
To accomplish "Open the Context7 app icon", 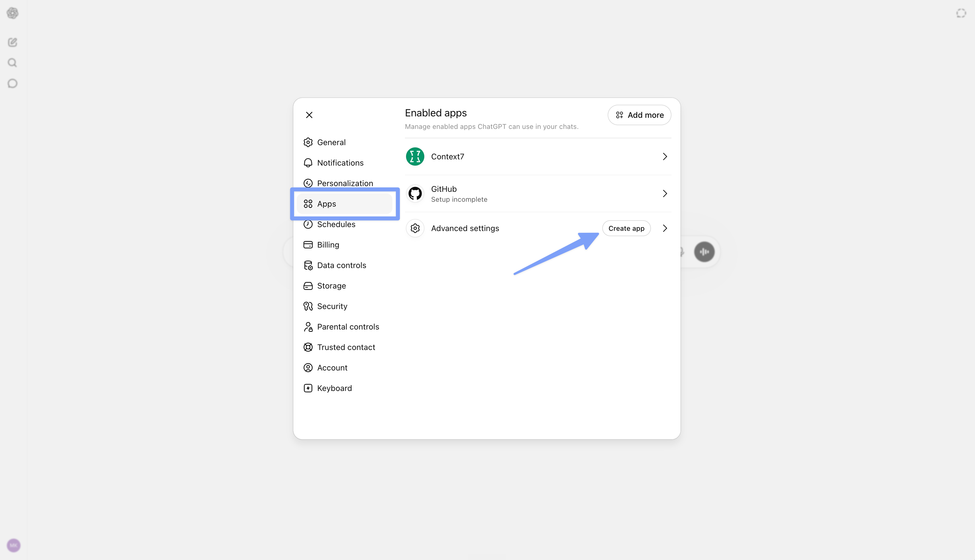I will pyautogui.click(x=415, y=157).
